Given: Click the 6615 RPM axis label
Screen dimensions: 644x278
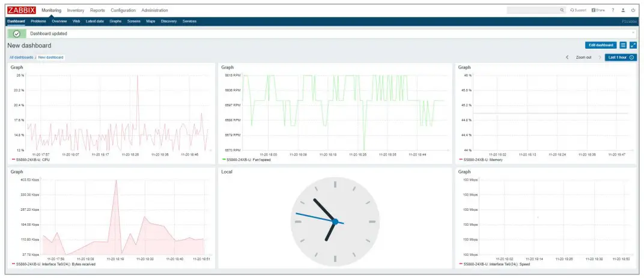Looking at the screenshot, I should [233, 76].
